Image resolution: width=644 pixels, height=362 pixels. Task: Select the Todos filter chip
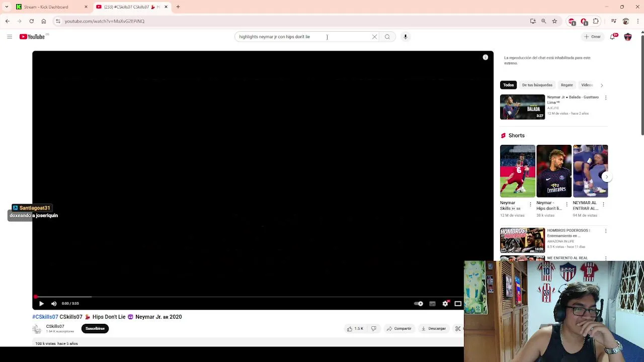click(509, 85)
